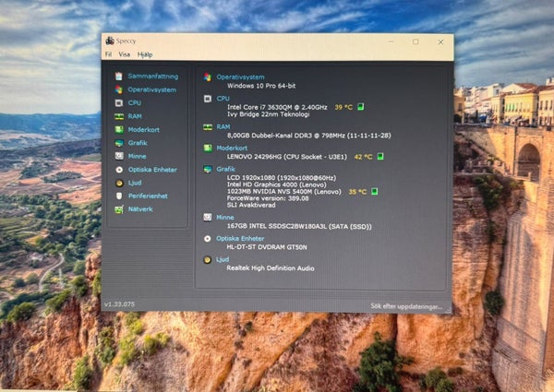Viewport: 554px width, 392px height.
Task: Select the CPU chip icon in sidebar
Action: click(119, 102)
